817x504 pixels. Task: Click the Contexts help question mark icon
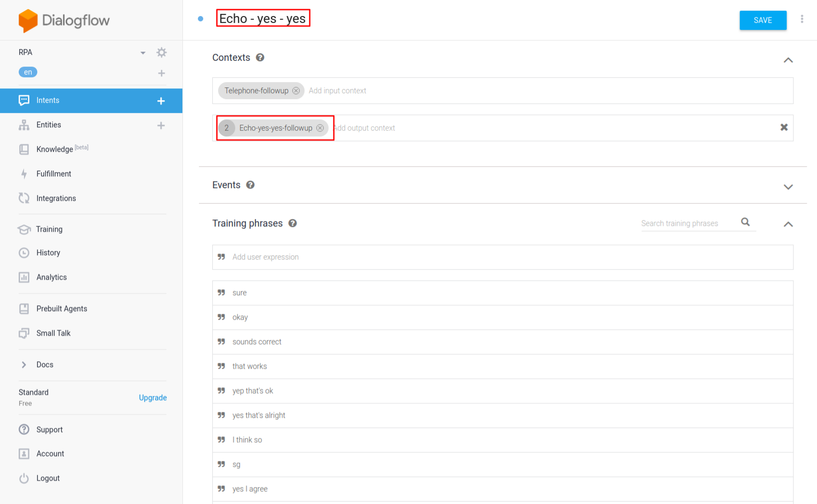pos(260,58)
